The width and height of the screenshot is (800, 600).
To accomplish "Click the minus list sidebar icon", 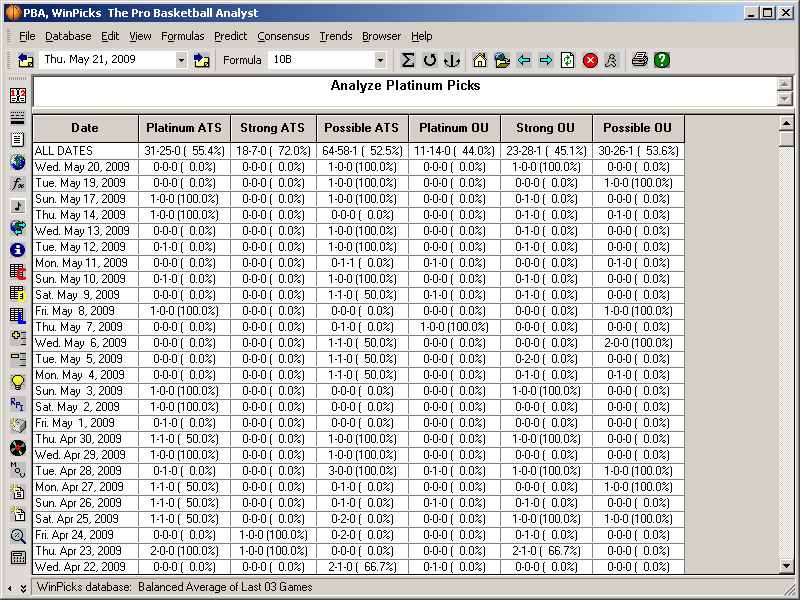I will pos(18,360).
